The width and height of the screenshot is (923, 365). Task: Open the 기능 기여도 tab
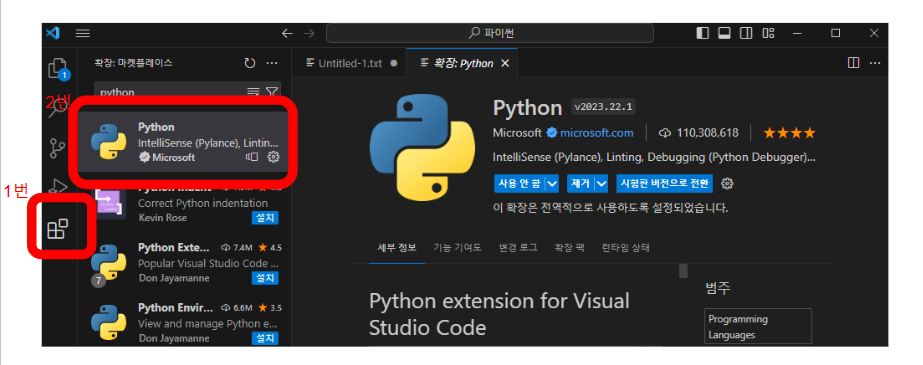point(457,248)
